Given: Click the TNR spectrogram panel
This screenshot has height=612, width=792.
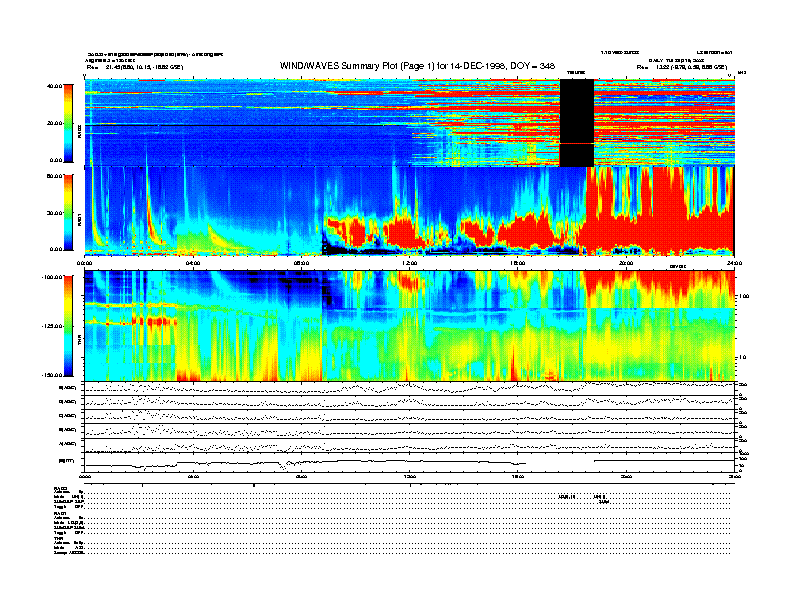Looking at the screenshot, I should (410, 326).
